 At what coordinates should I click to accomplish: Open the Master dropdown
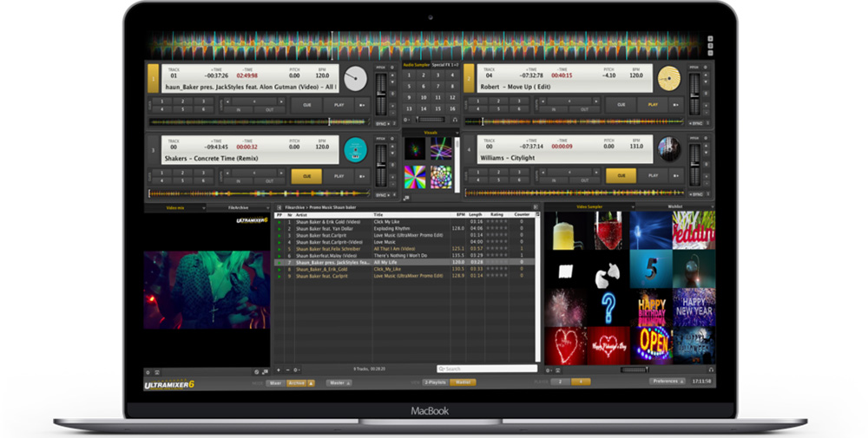339,382
